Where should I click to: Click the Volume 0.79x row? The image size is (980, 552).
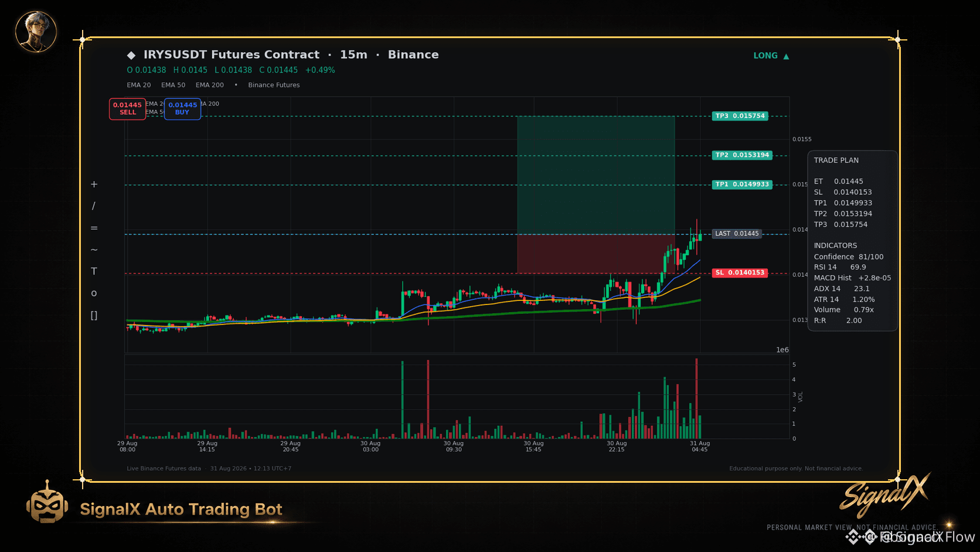pos(844,310)
